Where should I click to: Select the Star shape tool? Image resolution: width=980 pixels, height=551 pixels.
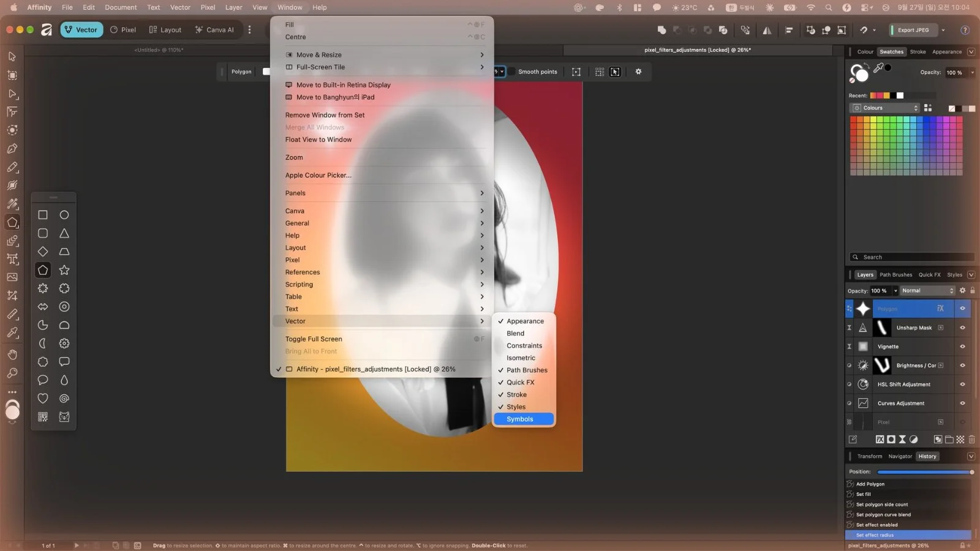[64, 270]
